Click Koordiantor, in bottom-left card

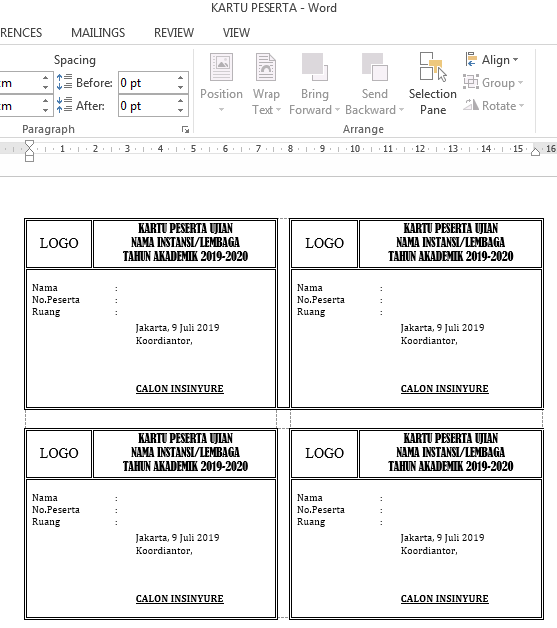pyautogui.click(x=164, y=551)
